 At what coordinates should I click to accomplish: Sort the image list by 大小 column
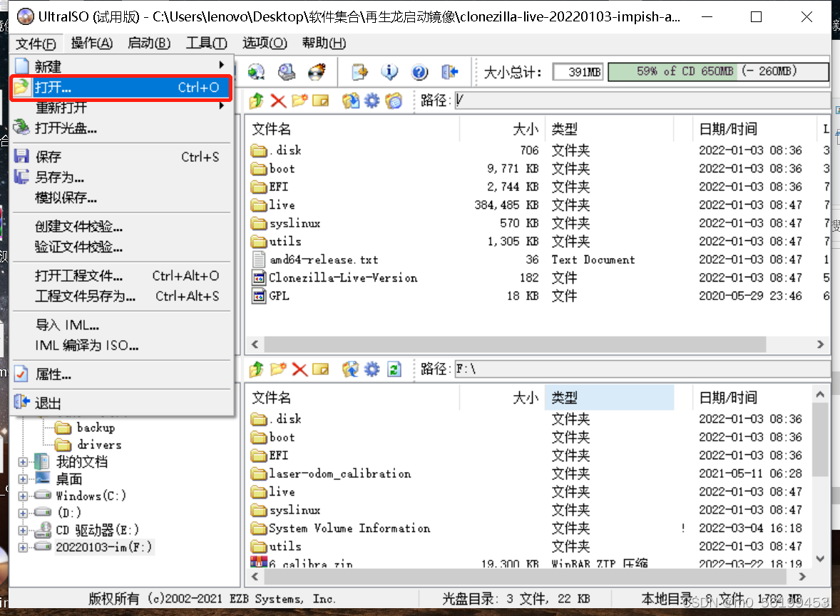tap(503, 129)
